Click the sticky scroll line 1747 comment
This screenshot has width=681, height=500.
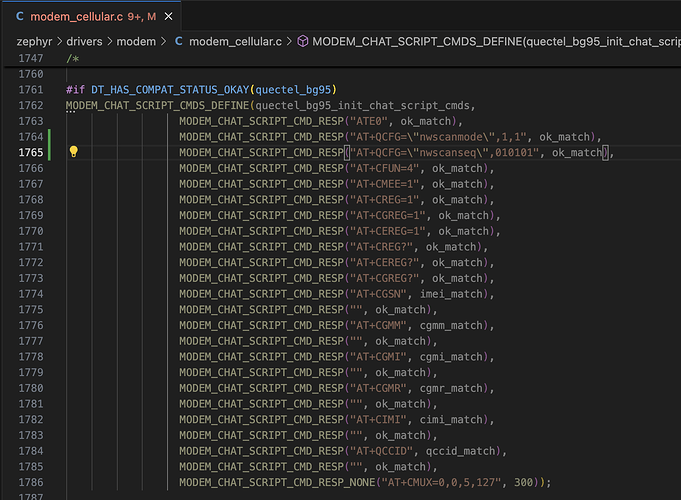(x=73, y=59)
